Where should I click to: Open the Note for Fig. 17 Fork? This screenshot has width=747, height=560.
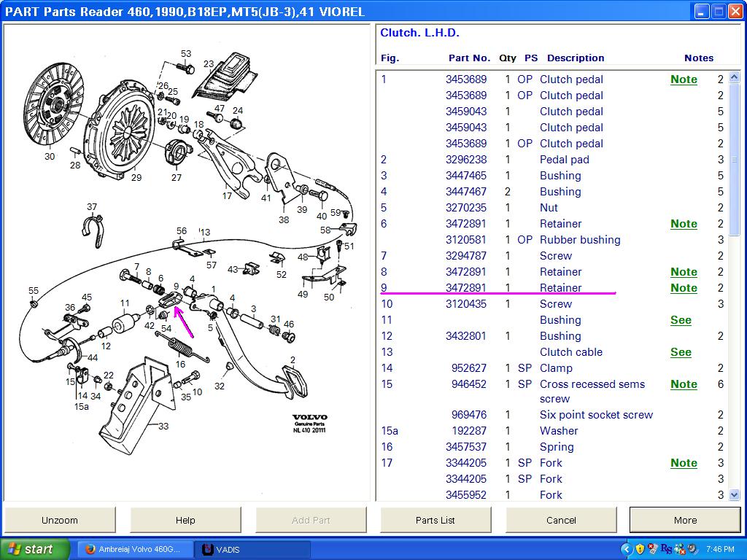pyautogui.click(x=684, y=463)
